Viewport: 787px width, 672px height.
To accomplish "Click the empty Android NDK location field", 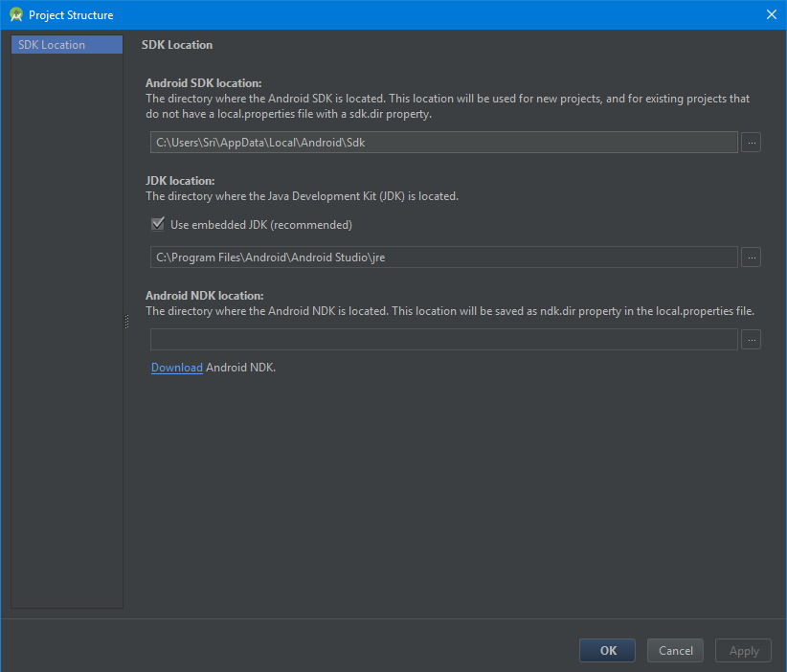I will [x=443, y=340].
